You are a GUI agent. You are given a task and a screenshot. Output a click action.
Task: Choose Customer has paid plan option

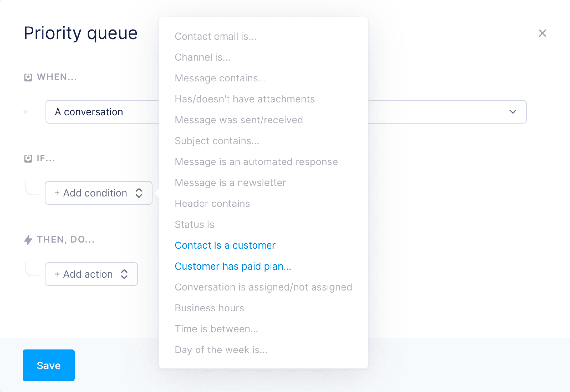point(233,266)
